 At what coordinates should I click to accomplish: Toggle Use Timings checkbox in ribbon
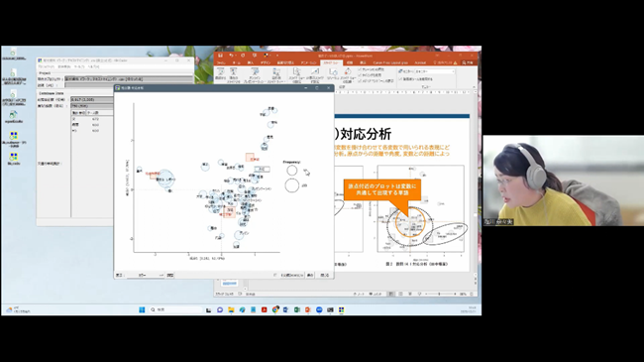(360, 75)
